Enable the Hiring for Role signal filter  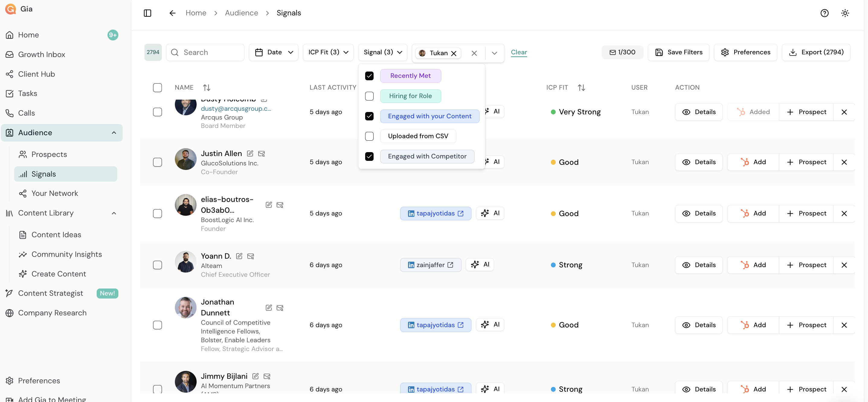pos(369,96)
